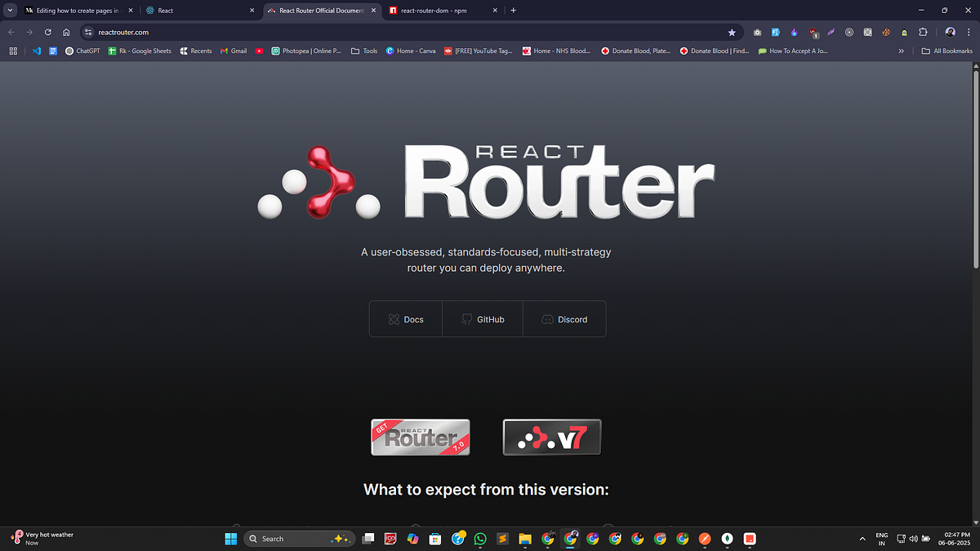980x551 pixels.
Task: Open the Chrome profile avatar
Action: click(x=950, y=32)
